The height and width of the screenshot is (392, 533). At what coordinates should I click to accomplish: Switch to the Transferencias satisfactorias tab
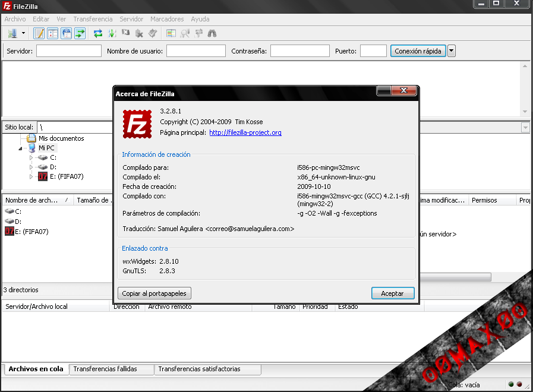click(x=208, y=369)
